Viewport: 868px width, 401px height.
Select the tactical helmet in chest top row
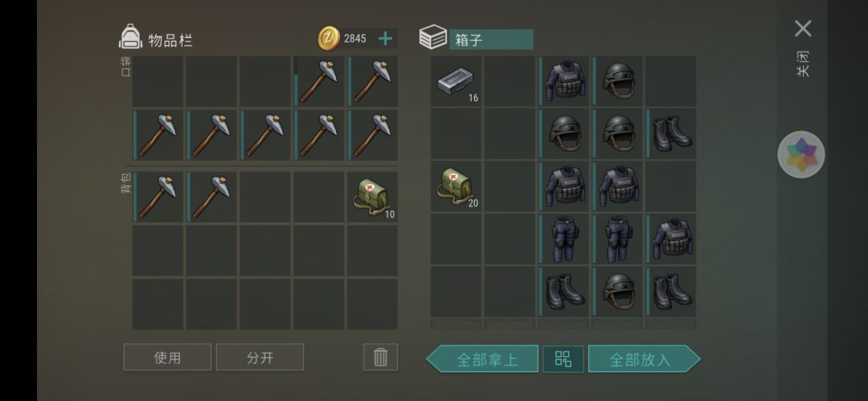(617, 81)
